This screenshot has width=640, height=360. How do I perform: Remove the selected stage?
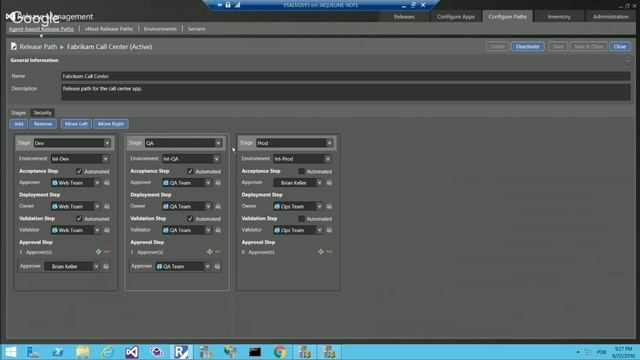[43, 124]
